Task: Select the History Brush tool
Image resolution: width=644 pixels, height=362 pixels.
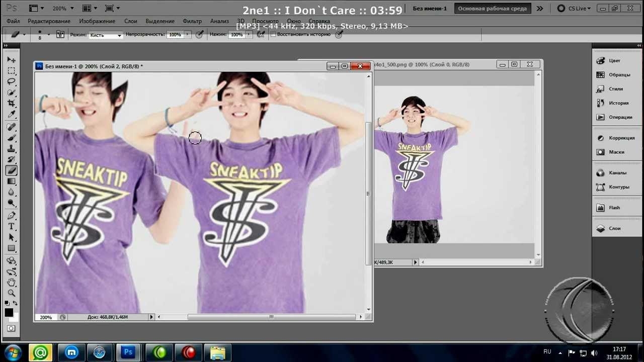Action: pos(11,160)
